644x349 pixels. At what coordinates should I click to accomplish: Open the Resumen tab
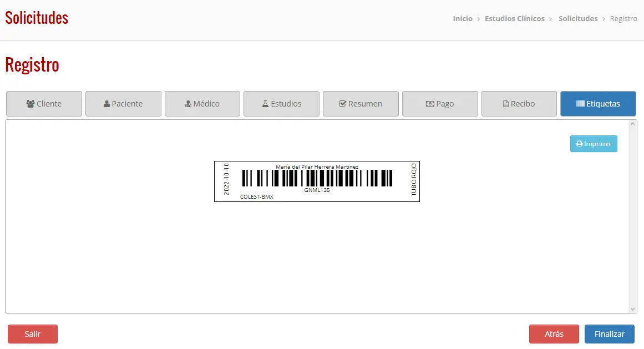[361, 104]
